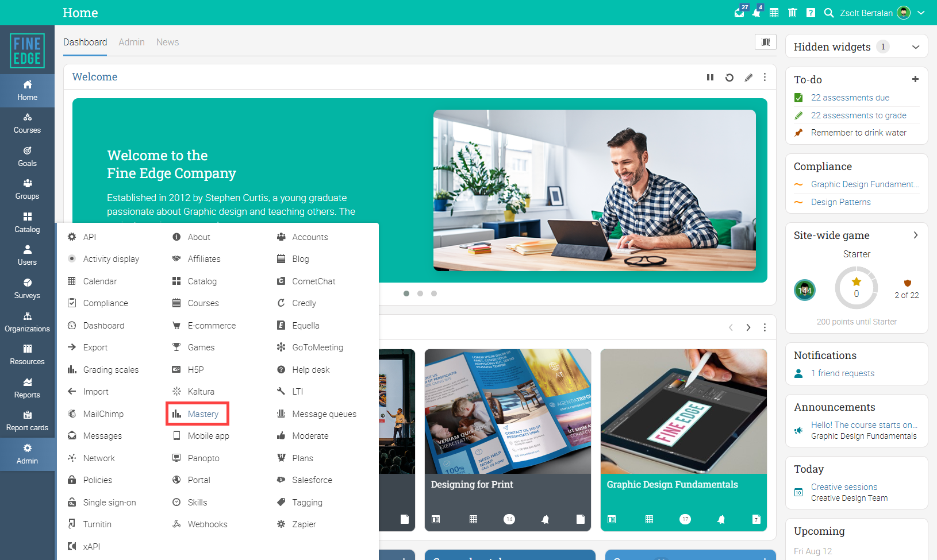Open calendar icon on Graphic Design Fundamentals card
The width and height of the screenshot is (937, 560).
point(649,519)
